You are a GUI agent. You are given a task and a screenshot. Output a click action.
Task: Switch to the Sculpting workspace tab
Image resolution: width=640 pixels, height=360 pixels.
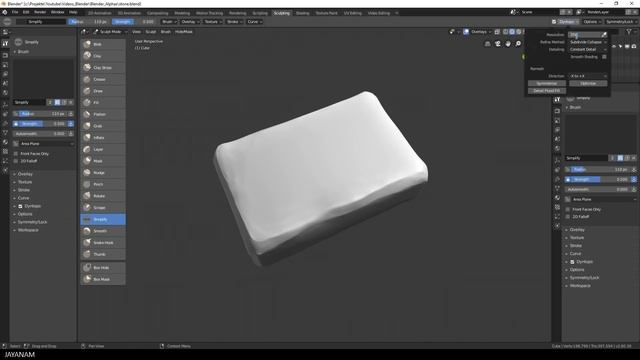[282, 13]
